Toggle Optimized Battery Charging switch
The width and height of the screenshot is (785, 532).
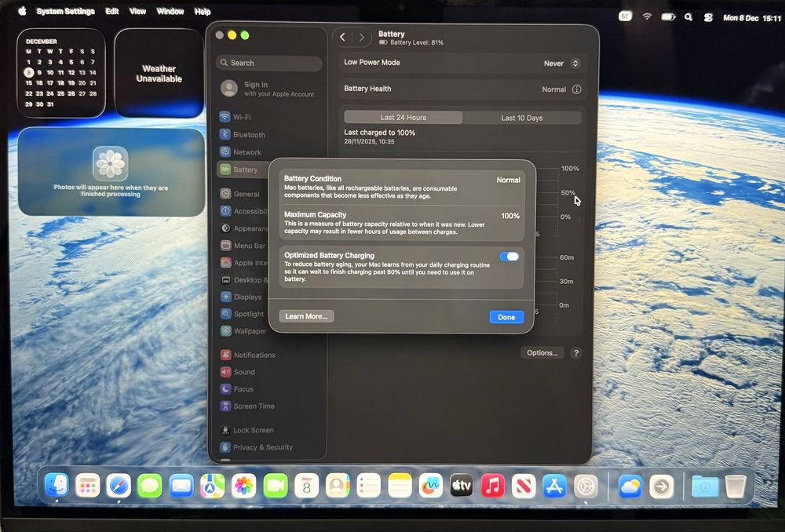[x=509, y=257]
